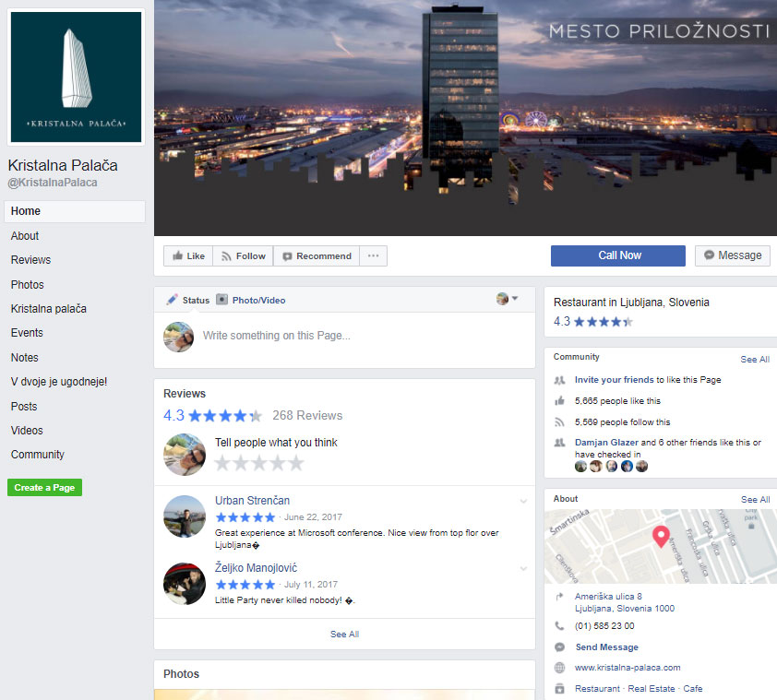Click the pencil Status icon

tap(172, 300)
